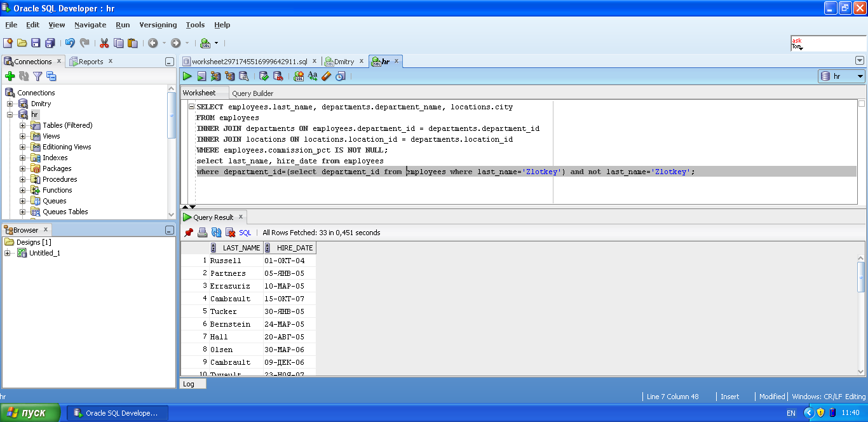The image size is (868, 422).
Task: Click the Save icon in main toolbar
Action: point(36,43)
